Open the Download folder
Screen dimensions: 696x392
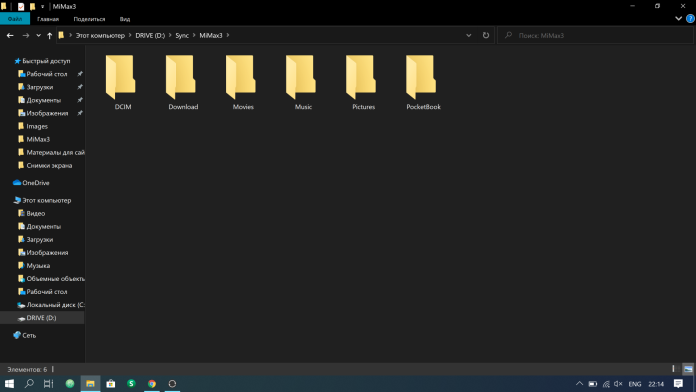click(182, 82)
